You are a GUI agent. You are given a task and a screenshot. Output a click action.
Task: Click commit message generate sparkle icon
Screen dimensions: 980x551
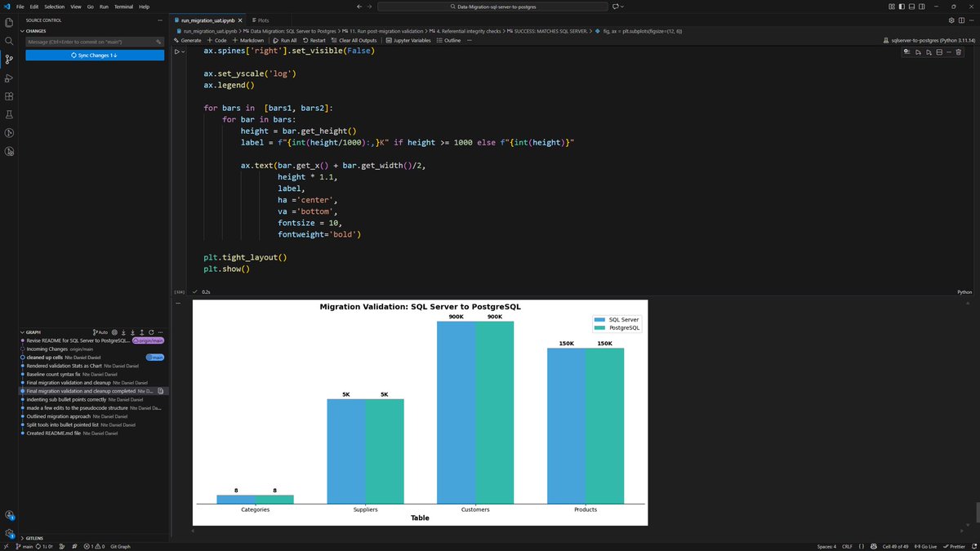click(160, 42)
